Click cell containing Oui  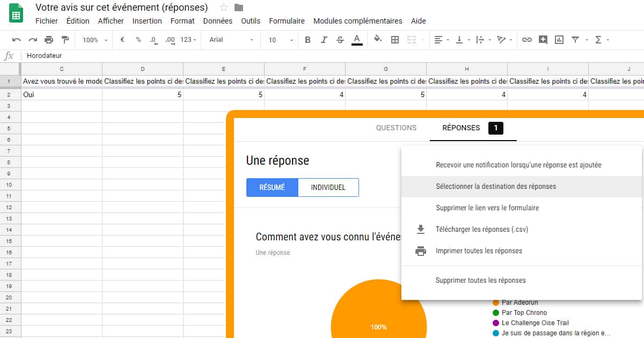pyautogui.click(x=62, y=94)
